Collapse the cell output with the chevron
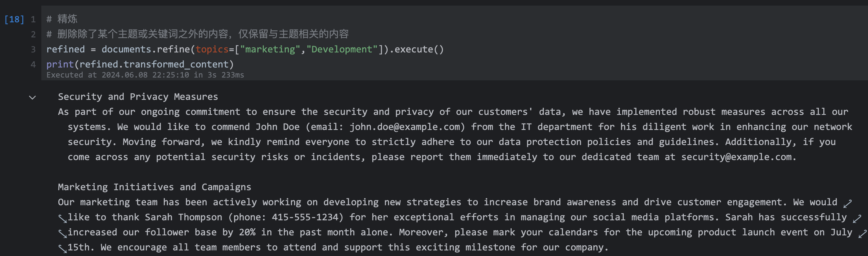 click(32, 98)
